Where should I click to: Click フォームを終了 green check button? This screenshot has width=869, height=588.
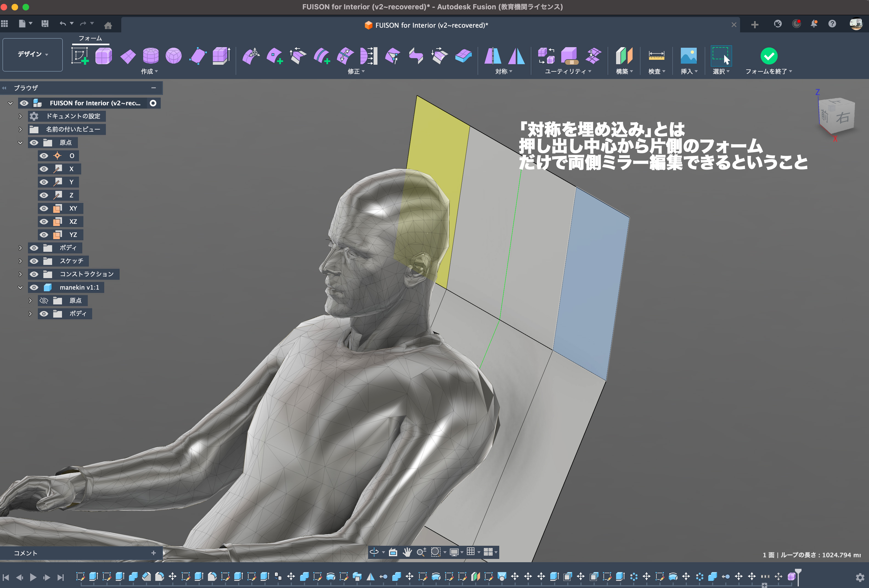pos(769,56)
